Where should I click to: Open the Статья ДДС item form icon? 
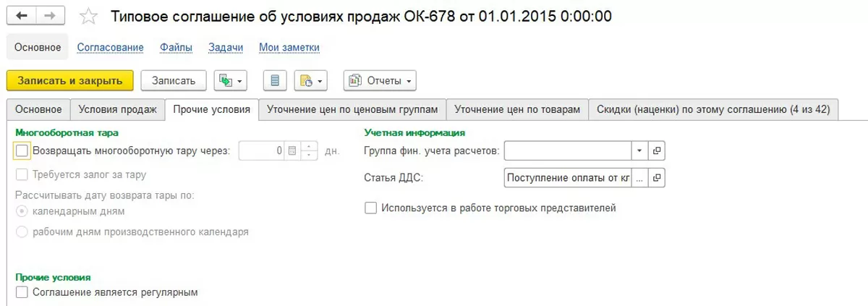pyautogui.click(x=657, y=177)
